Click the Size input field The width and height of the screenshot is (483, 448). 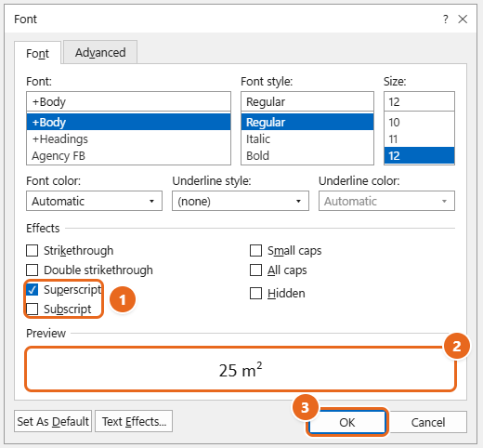click(419, 101)
